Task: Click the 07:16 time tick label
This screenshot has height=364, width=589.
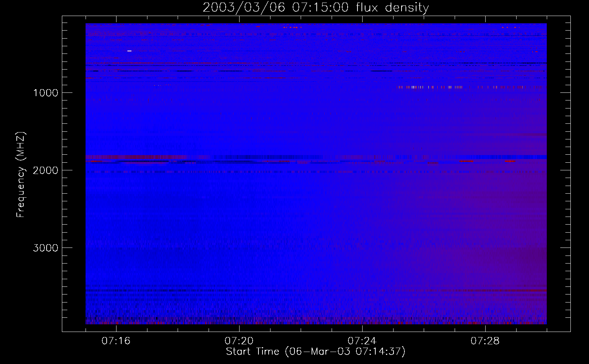Action: pos(116,341)
